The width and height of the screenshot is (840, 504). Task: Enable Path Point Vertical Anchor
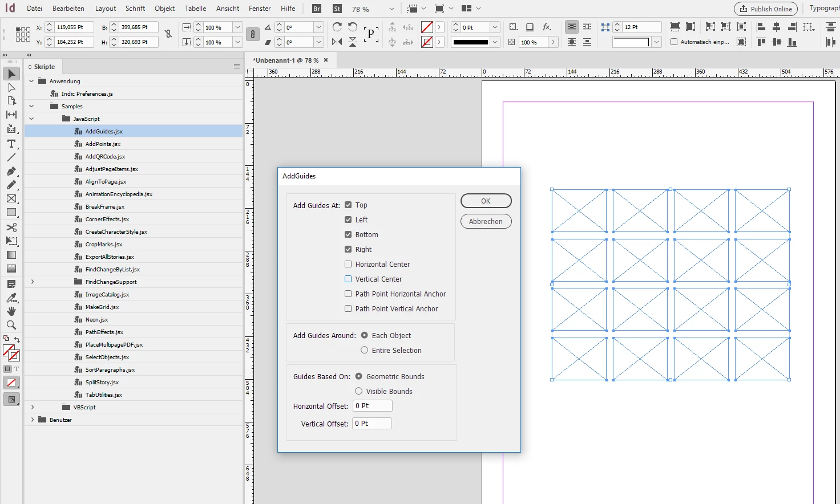pos(348,308)
